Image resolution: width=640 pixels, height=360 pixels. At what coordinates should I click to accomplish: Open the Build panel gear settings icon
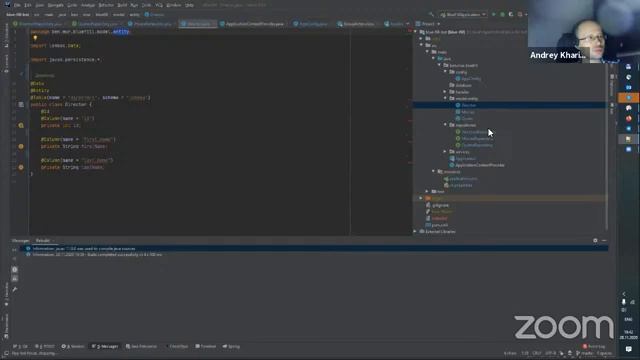pos(595,240)
